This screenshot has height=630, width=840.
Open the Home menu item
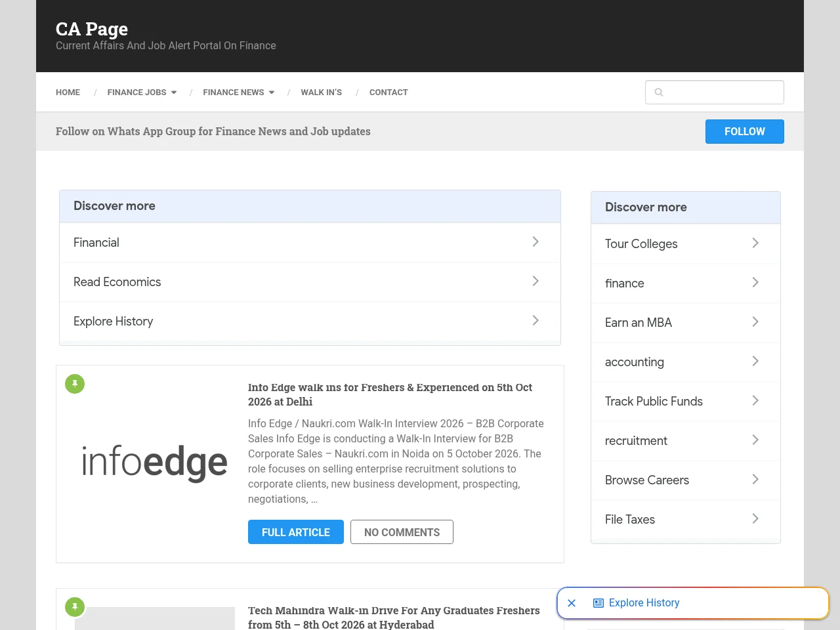68,93
